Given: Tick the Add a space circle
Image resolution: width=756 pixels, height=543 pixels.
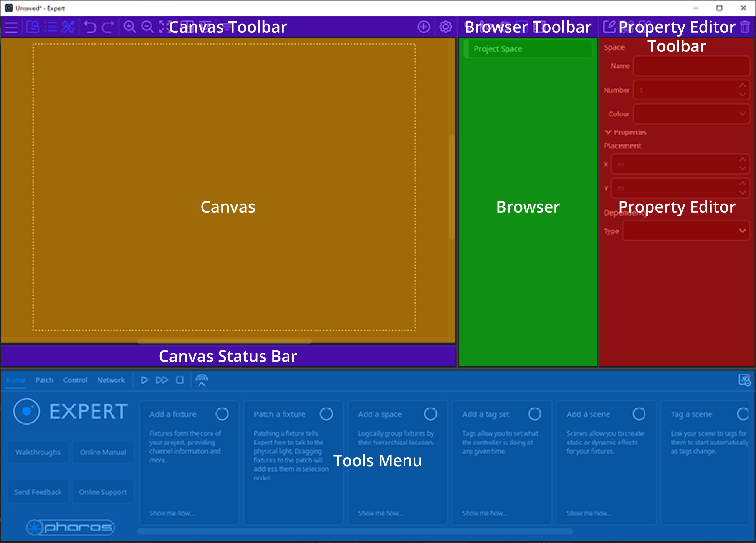Looking at the screenshot, I should [x=431, y=414].
